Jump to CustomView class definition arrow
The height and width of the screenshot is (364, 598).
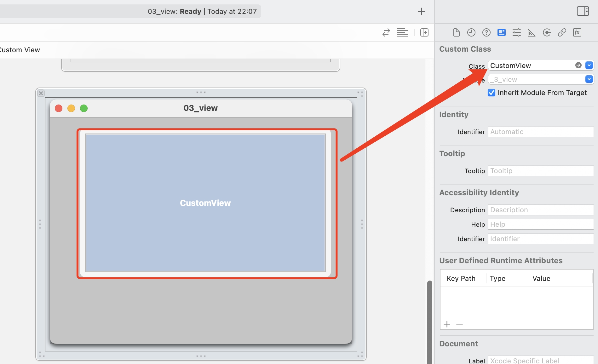pyautogui.click(x=578, y=65)
